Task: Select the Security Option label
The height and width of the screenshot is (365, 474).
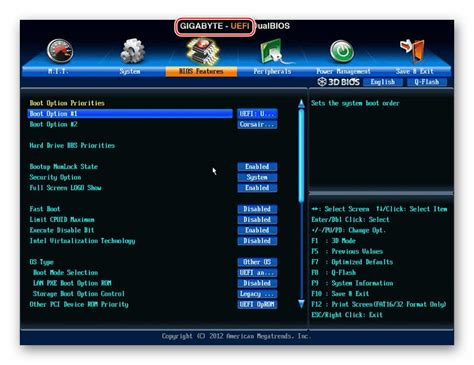Action: click(55, 177)
